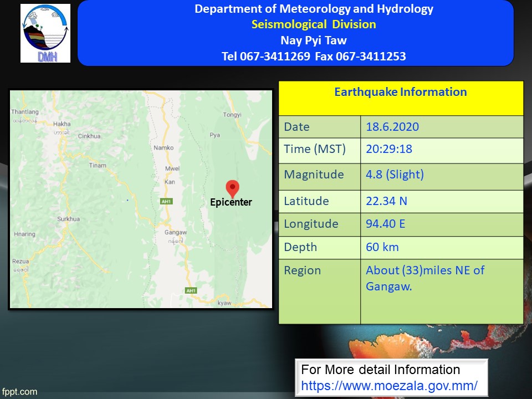Click the Seismological Division heading text
The image size is (532, 399).
(x=314, y=24)
